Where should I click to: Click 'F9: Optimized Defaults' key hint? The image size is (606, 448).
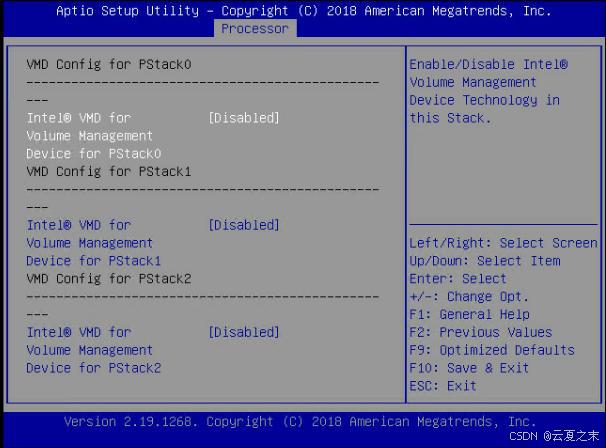(x=492, y=350)
